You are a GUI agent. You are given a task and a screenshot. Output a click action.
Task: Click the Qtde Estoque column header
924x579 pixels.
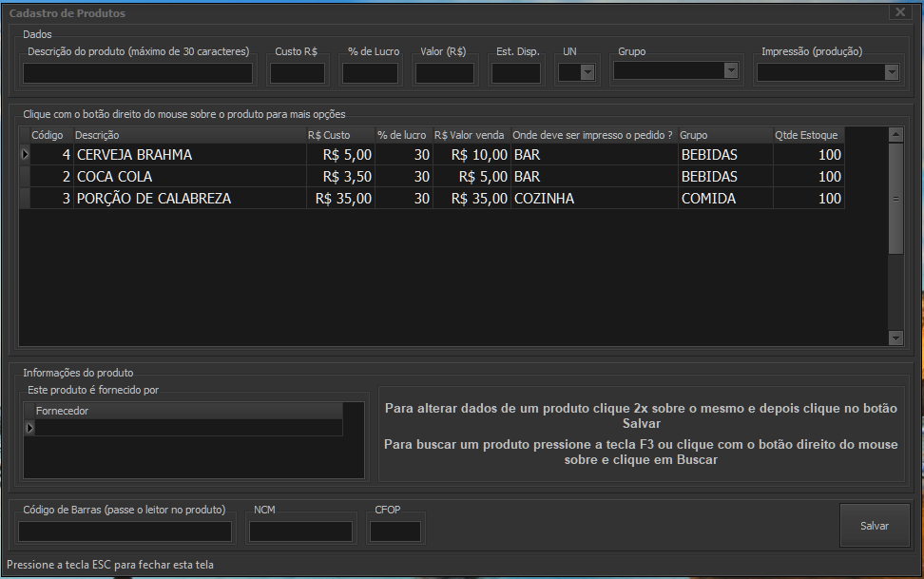point(807,135)
